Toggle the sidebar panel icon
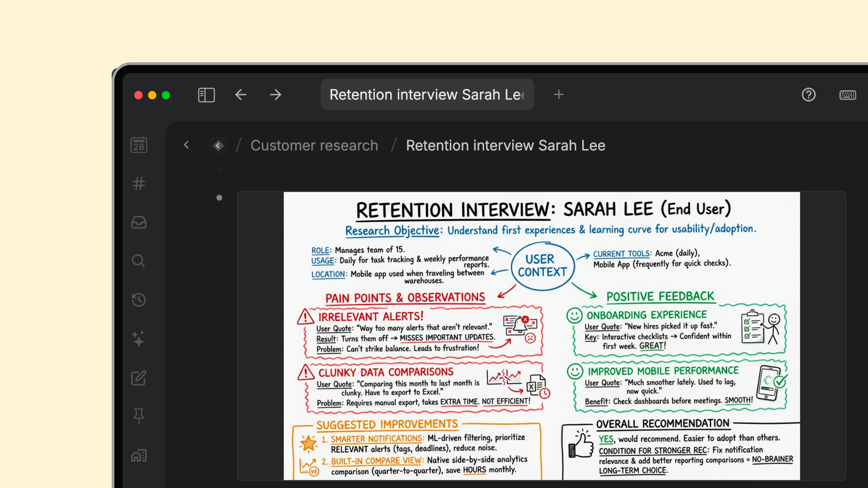The height and width of the screenshot is (488, 868). pos(206,95)
